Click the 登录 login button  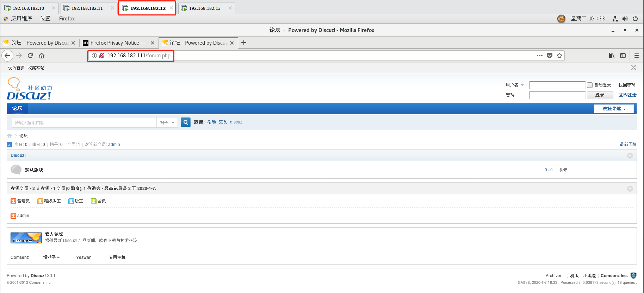click(x=600, y=95)
